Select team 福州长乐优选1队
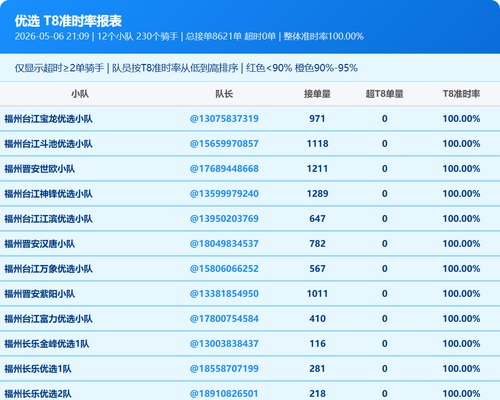Viewport: 500px width, 400px height. click(38, 369)
